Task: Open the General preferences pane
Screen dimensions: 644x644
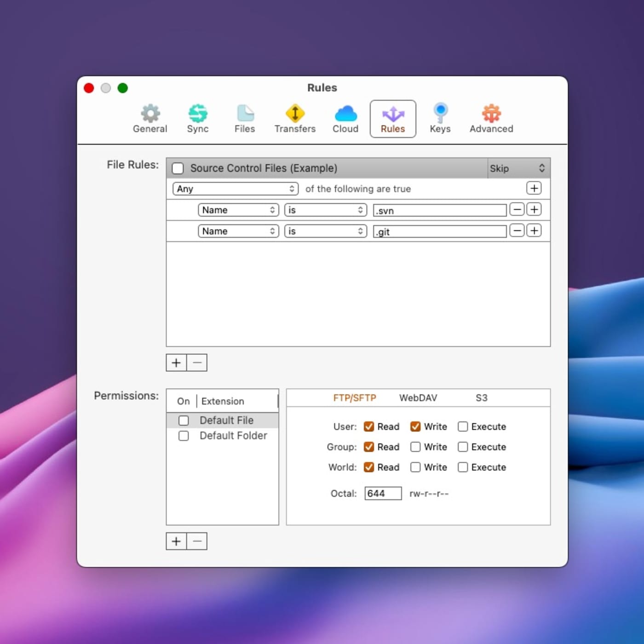Action: (150, 119)
